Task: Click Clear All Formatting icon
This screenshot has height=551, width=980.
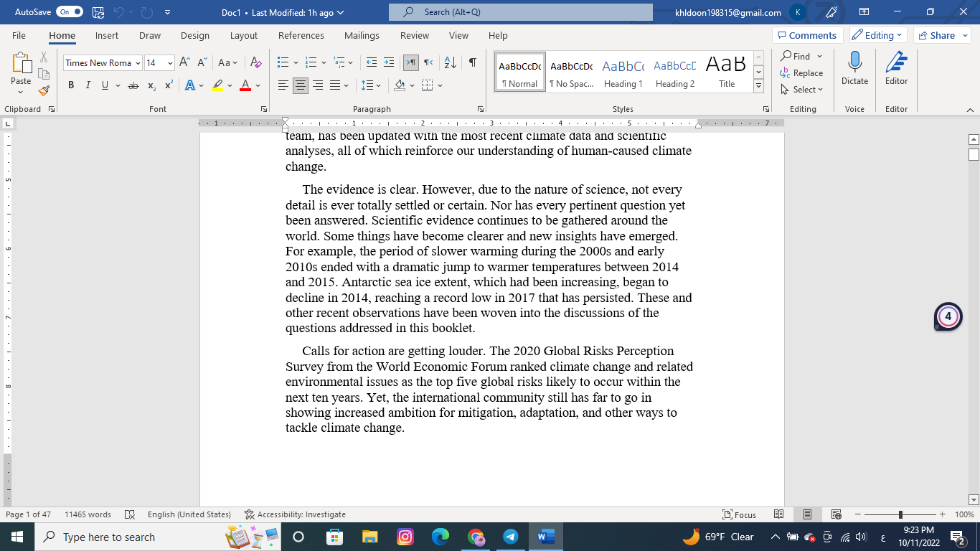Action: [x=256, y=62]
